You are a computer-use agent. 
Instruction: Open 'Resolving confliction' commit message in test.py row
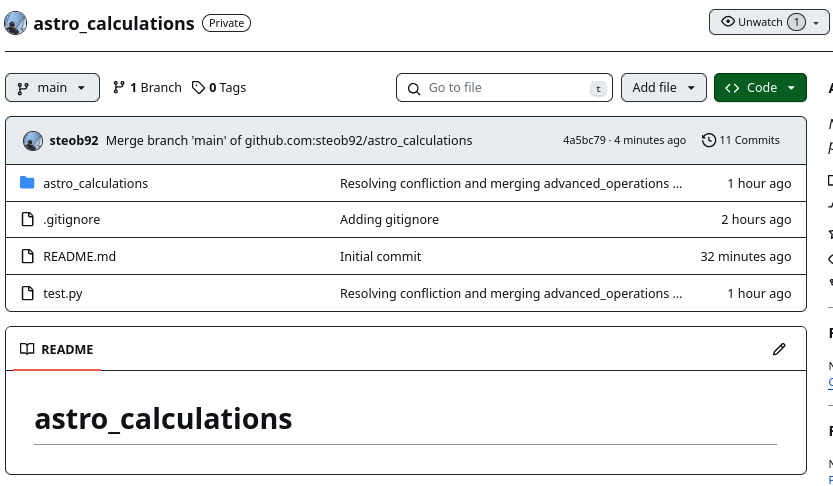tap(511, 293)
